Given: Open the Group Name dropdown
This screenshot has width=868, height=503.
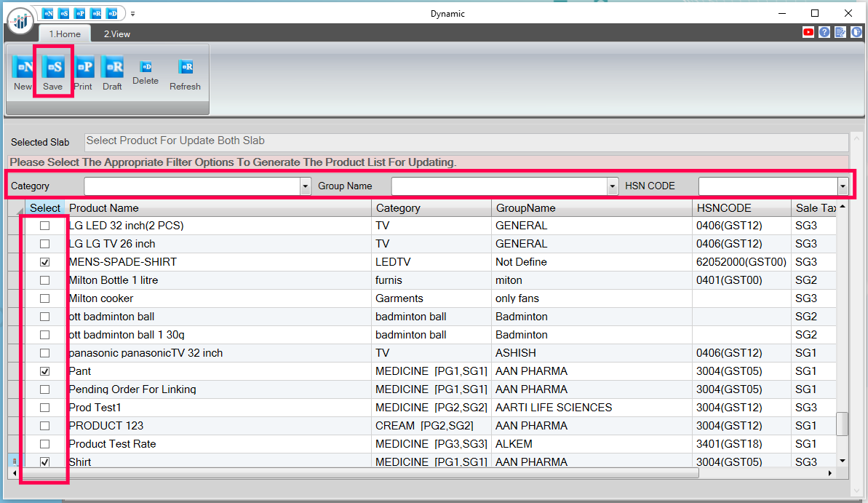Looking at the screenshot, I should [x=613, y=186].
